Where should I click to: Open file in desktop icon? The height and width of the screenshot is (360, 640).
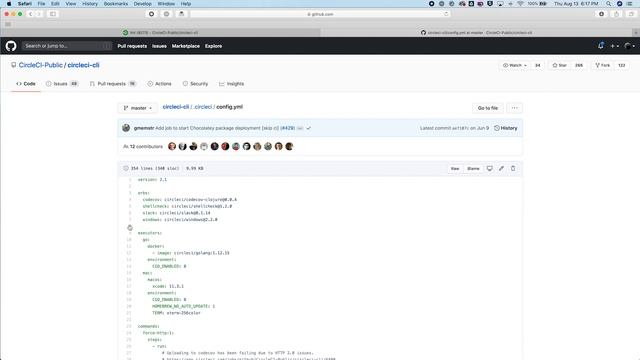[489, 169]
